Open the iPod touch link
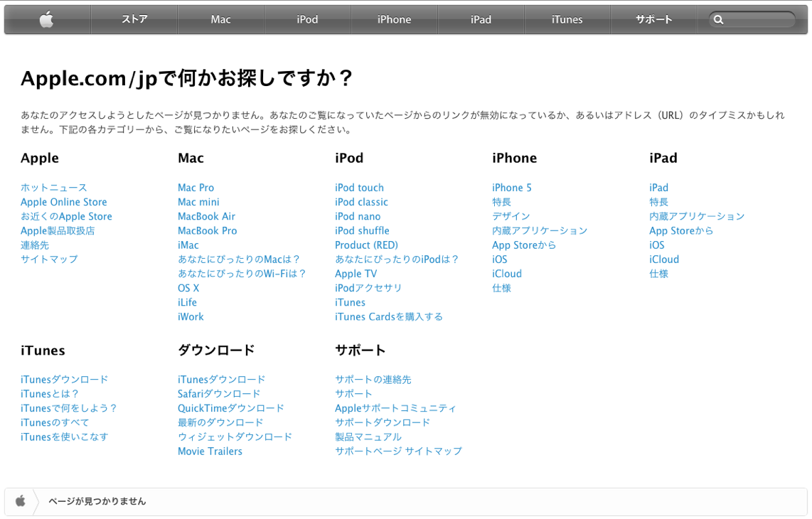 coord(359,188)
